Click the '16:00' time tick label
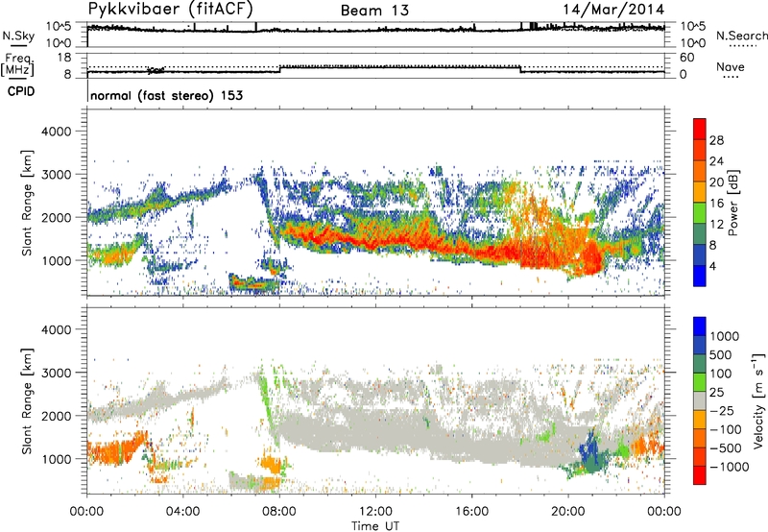The width and height of the screenshot is (768, 532). tap(471, 512)
